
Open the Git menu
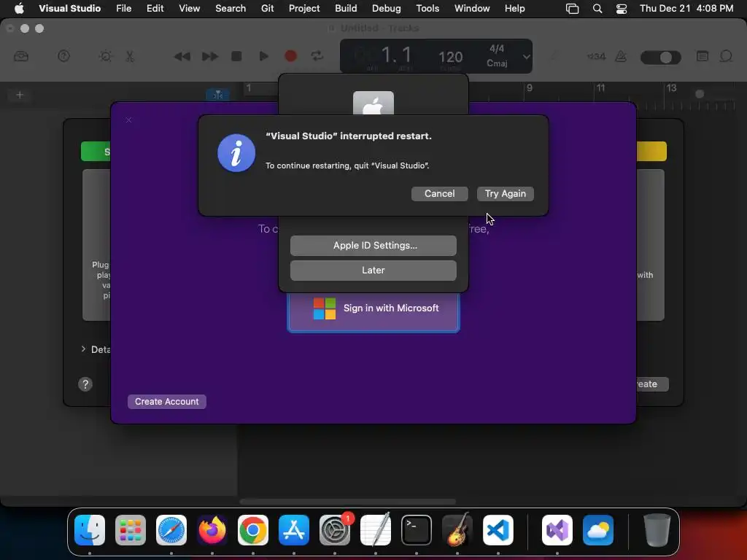point(267,8)
